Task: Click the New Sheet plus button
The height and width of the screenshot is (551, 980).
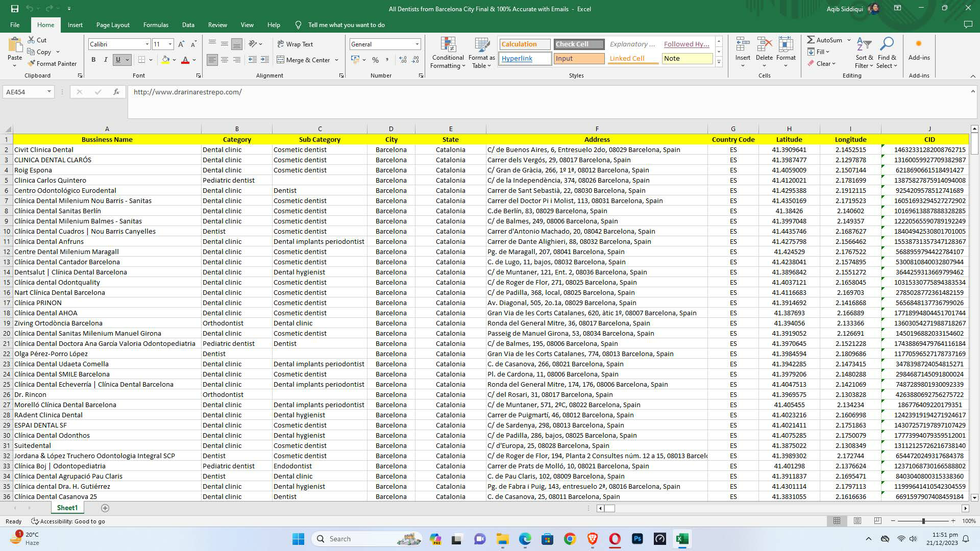Action: 105,508
